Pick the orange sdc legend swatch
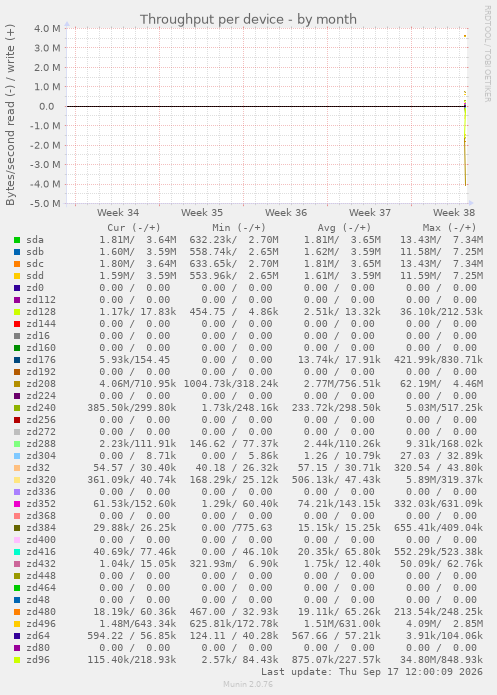The height and width of the screenshot is (695, 497). 17,264
